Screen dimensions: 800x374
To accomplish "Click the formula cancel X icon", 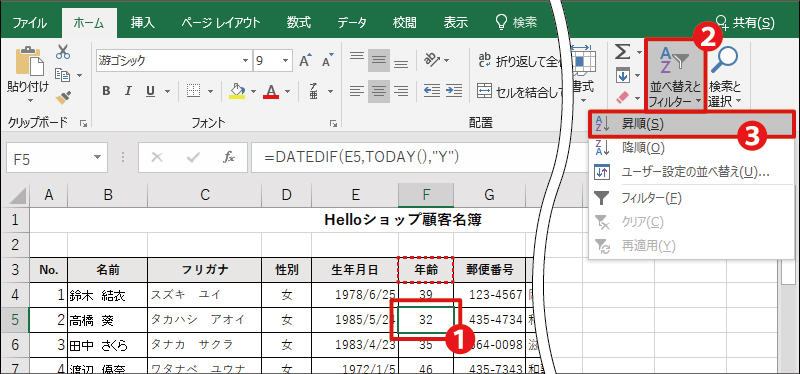I will pyautogui.click(x=157, y=157).
